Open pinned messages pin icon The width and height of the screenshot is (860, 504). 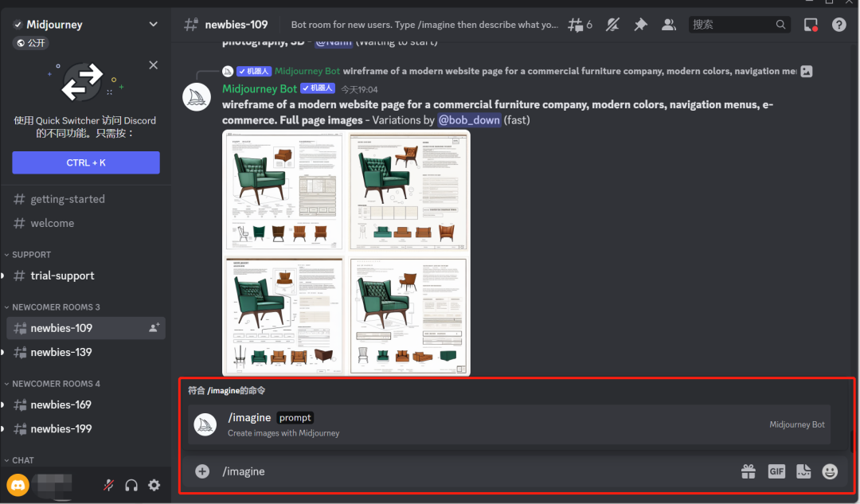(x=640, y=25)
